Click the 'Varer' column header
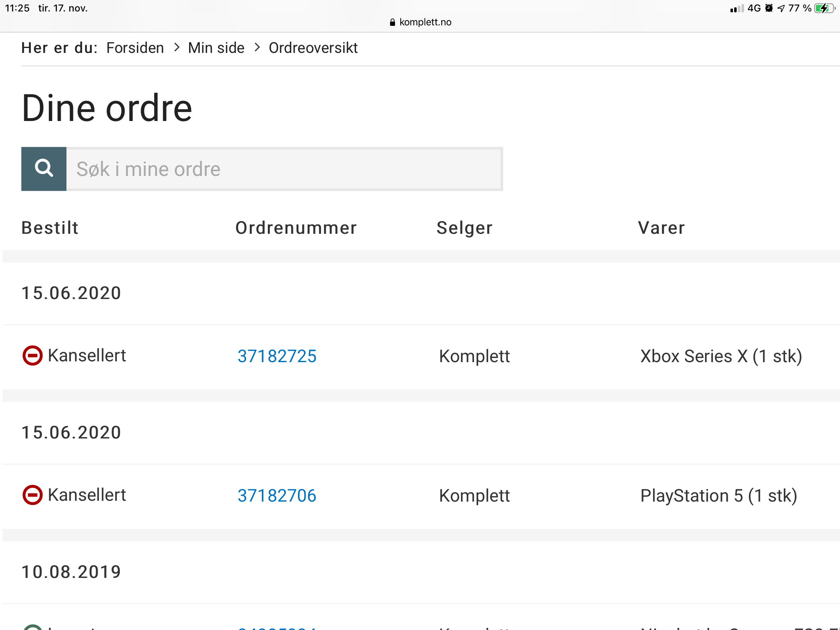This screenshot has width=840, height=630. [x=661, y=228]
